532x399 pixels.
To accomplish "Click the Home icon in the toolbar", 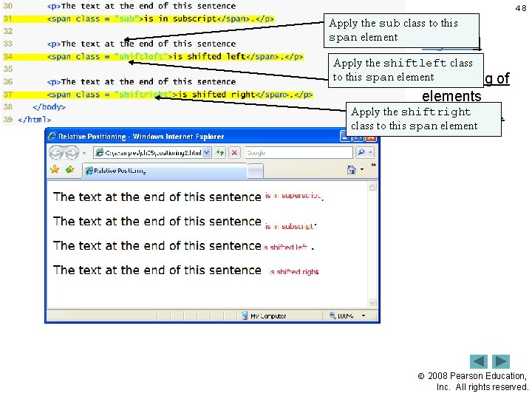I will coord(352,169).
